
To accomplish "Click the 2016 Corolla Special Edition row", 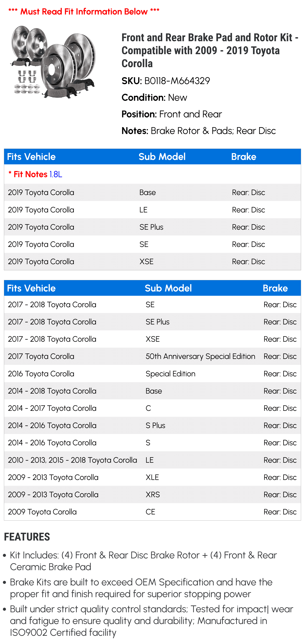I will click(152, 373).
